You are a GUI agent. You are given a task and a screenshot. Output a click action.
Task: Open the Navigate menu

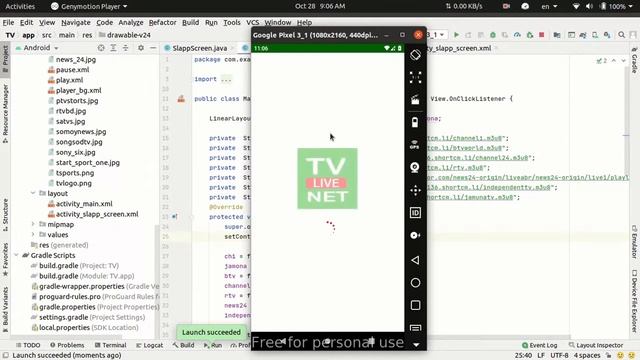pyautogui.click(x=76, y=22)
